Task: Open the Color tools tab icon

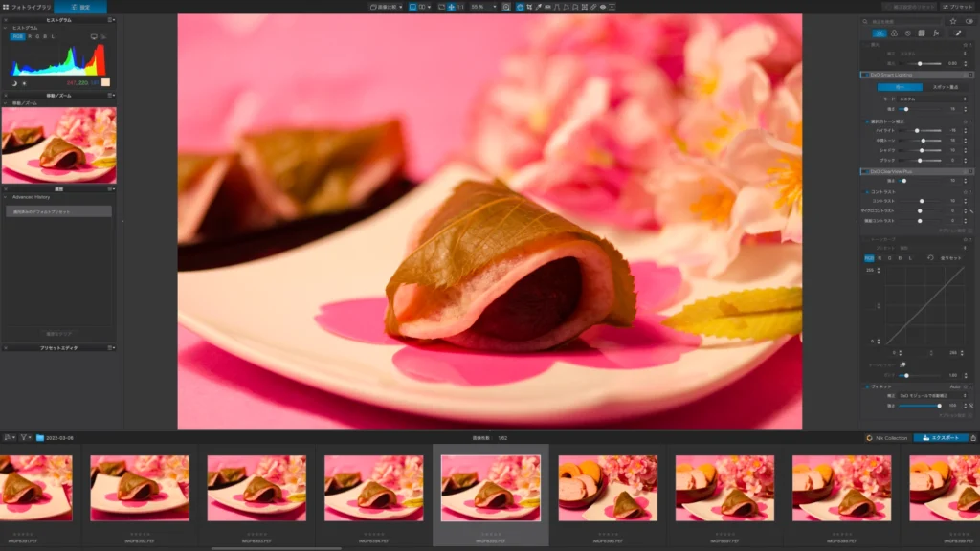Action: tap(894, 33)
